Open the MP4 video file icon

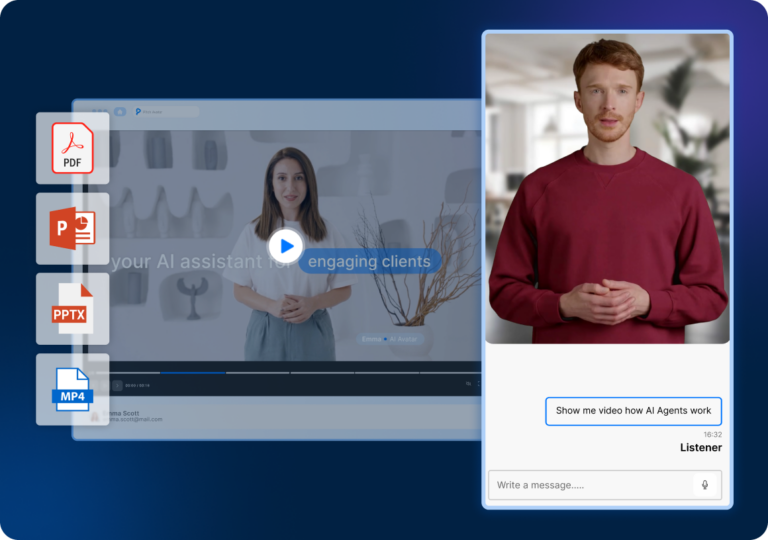[72, 389]
